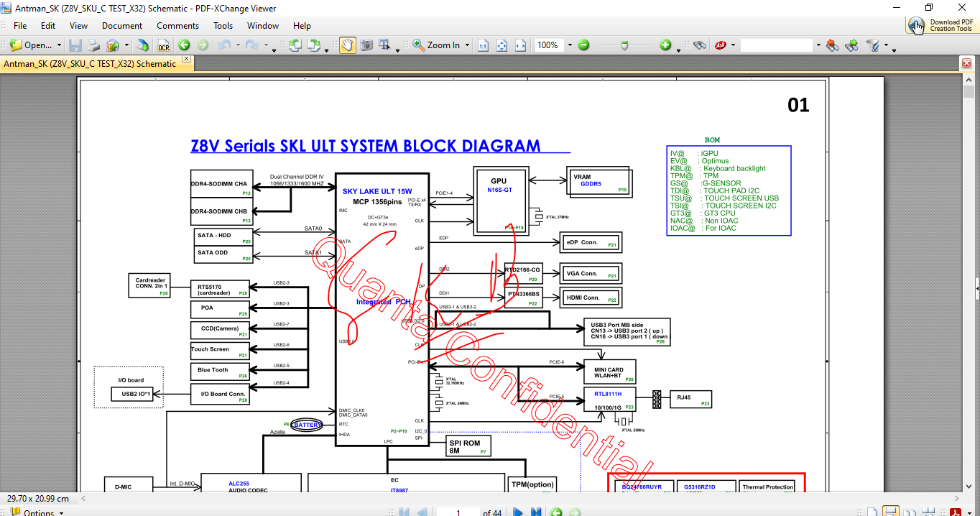980x516 pixels.
Task: Click the scan-to-PDF scanner icon
Action: (144, 45)
